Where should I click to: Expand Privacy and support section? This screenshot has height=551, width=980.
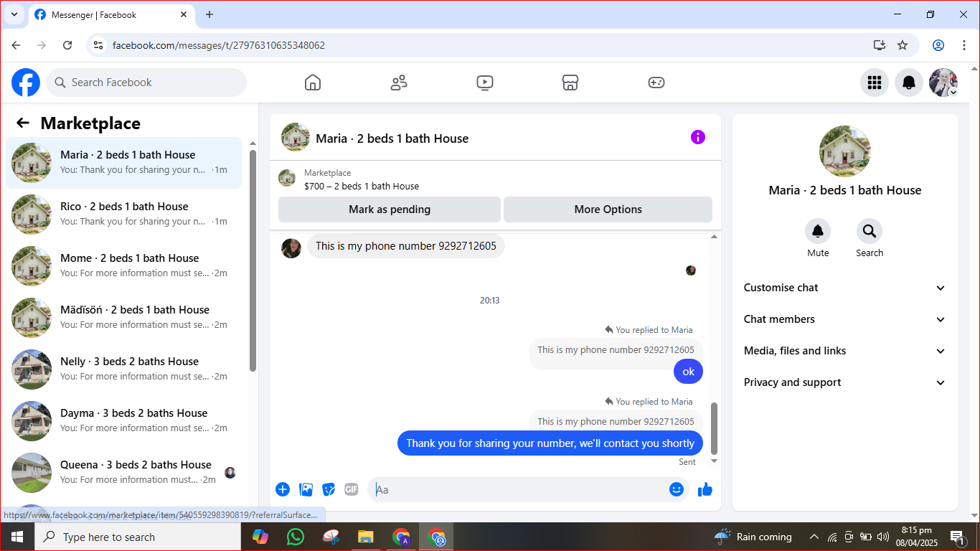844,382
